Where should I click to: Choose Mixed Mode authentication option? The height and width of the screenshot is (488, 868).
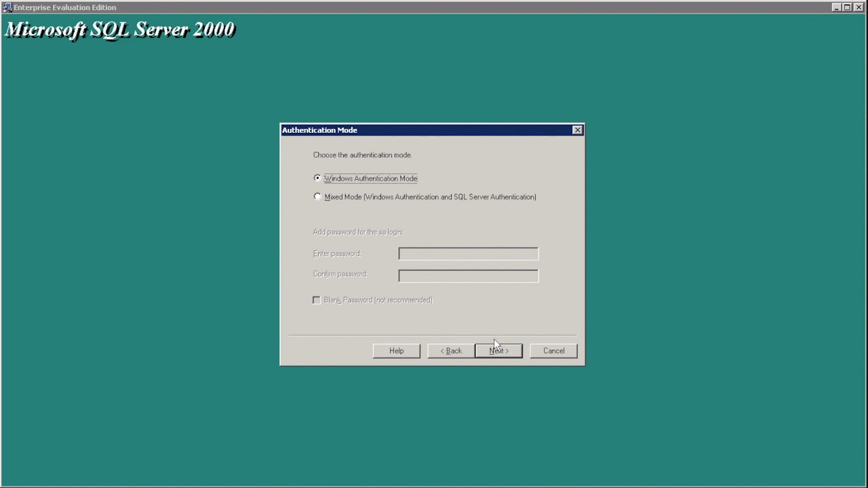click(317, 197)
